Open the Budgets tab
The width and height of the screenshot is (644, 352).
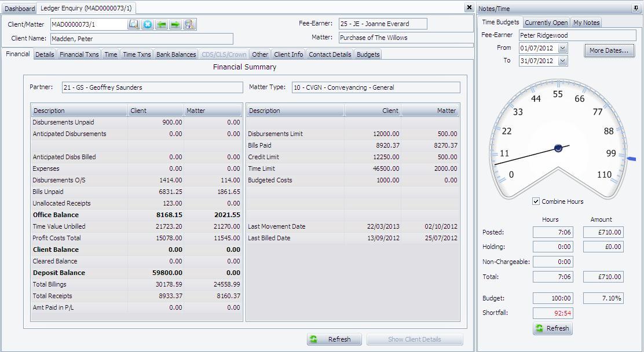click(x=368, y=54)
